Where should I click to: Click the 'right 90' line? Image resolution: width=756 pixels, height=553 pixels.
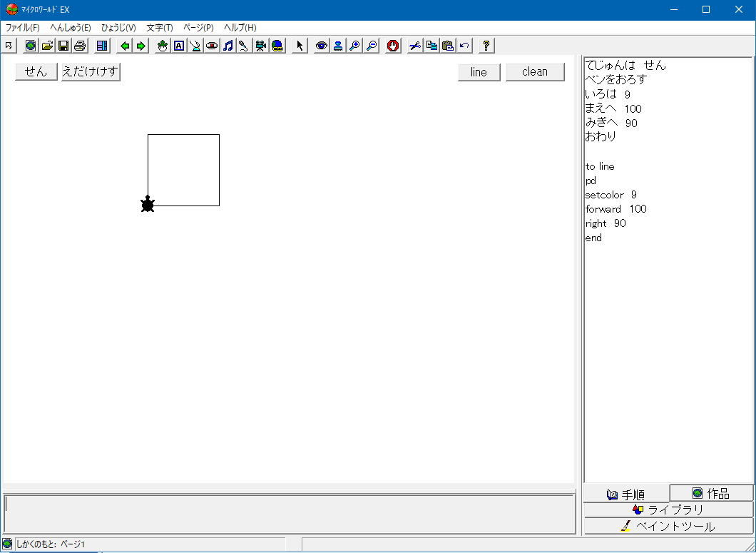coord(606,223)
